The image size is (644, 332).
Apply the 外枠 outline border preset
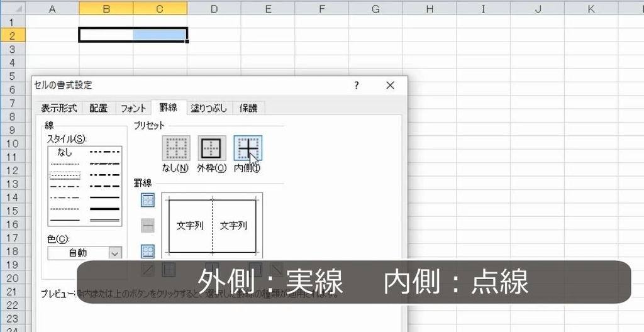[x=212, y=148]
